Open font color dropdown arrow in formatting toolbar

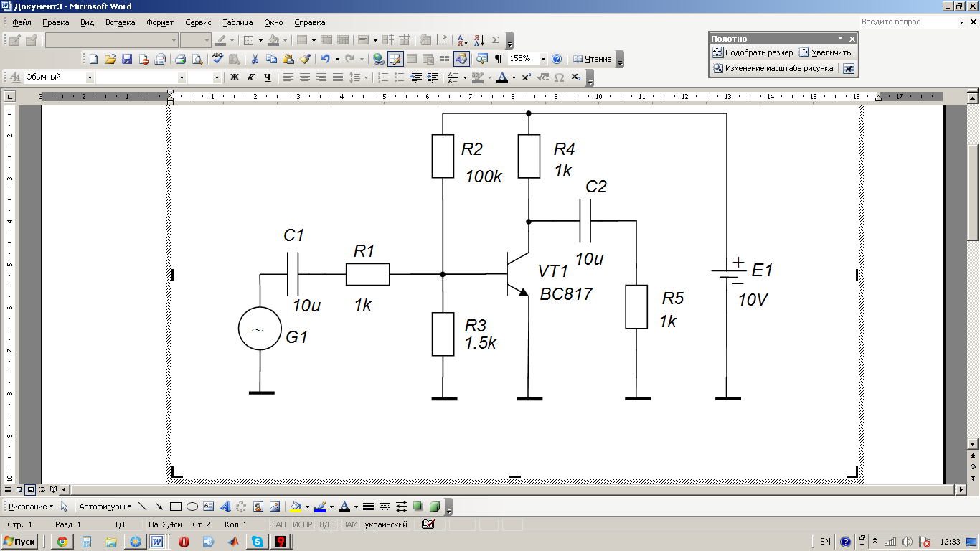point(512,77)
